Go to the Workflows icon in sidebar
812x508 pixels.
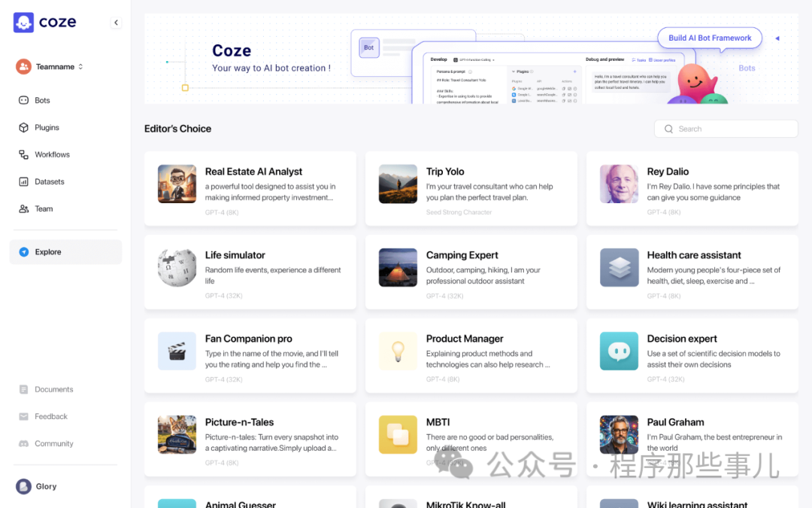[24, 154]
